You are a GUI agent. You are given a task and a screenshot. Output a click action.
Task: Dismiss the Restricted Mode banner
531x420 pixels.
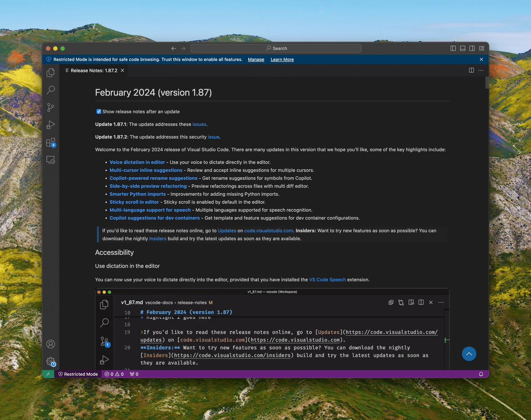[481, 59]
